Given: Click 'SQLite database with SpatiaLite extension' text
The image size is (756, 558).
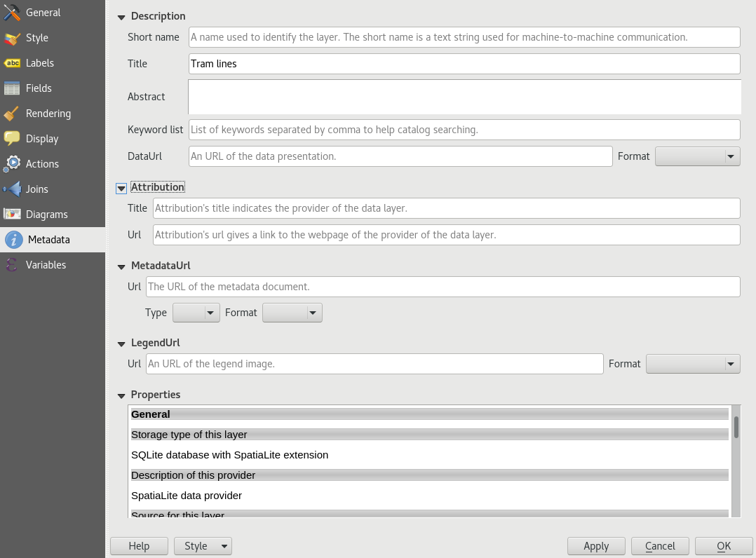Looking at the screenshot, I should [229, 455].
